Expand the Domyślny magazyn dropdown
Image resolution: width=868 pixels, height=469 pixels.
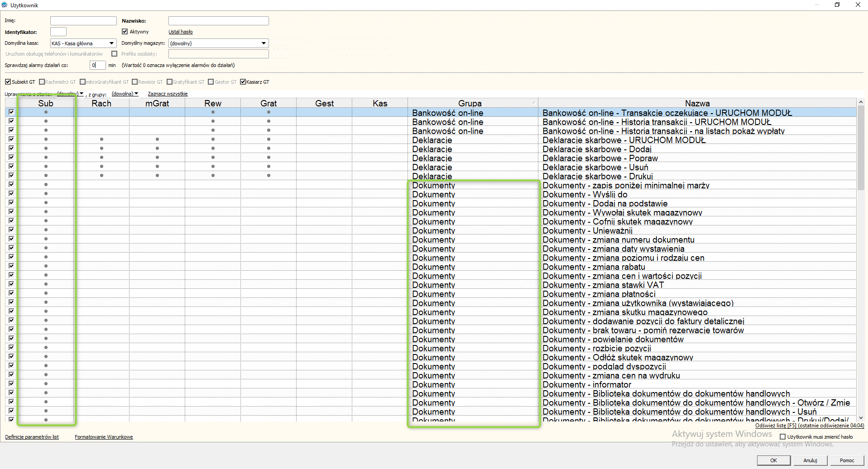(264, 43)
